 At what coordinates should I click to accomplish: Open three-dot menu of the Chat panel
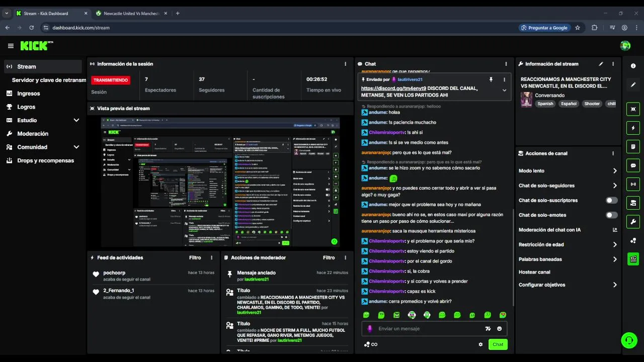click(506, 64)
